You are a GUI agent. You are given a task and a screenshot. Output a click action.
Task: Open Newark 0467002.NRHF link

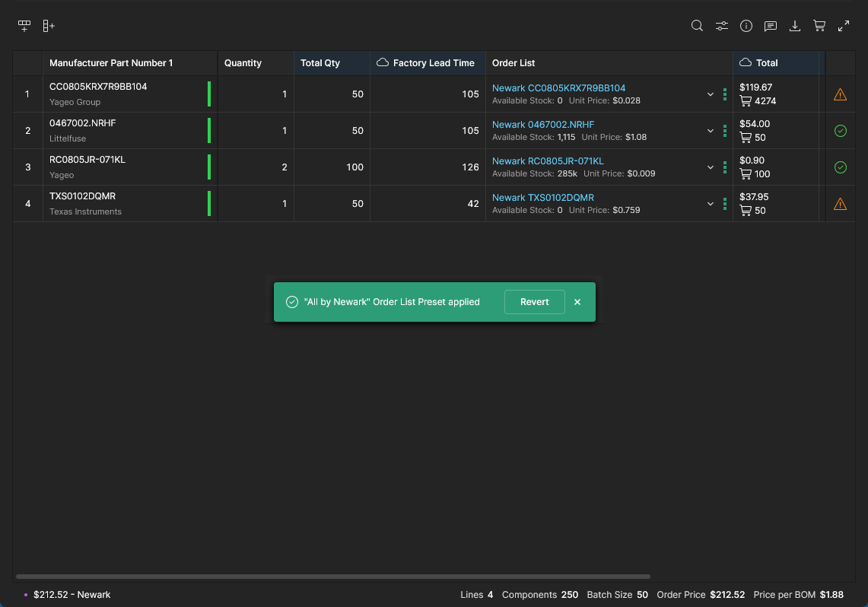pyautogui.click(x=543, y=125)
